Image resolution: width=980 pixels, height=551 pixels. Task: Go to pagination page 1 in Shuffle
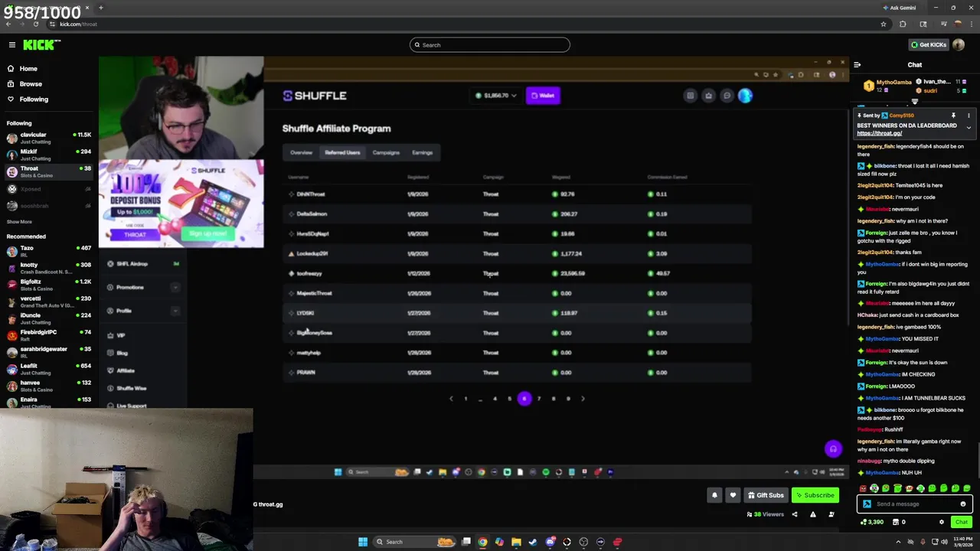click(x=465, y=399)
